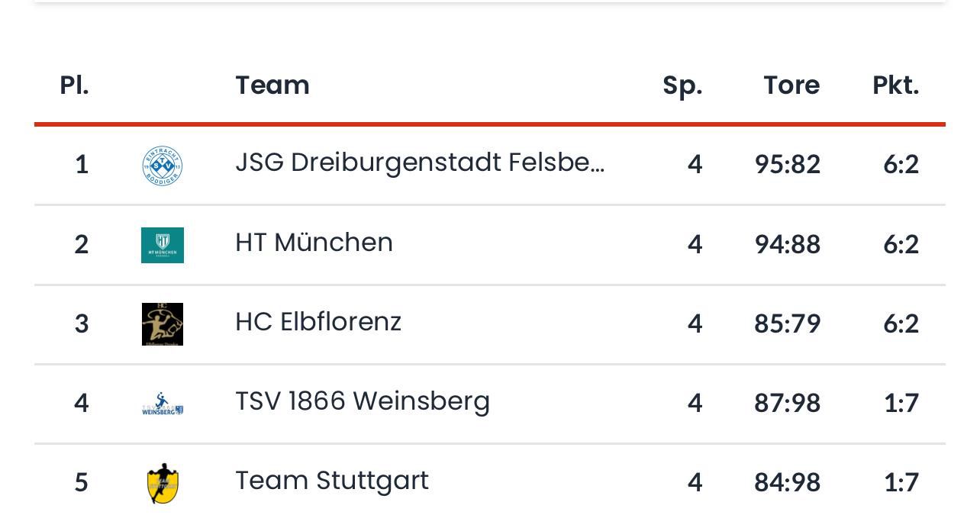Click TSV 1866 Weinsberg team name
980x531 pixels.
(x=363, y=401)
